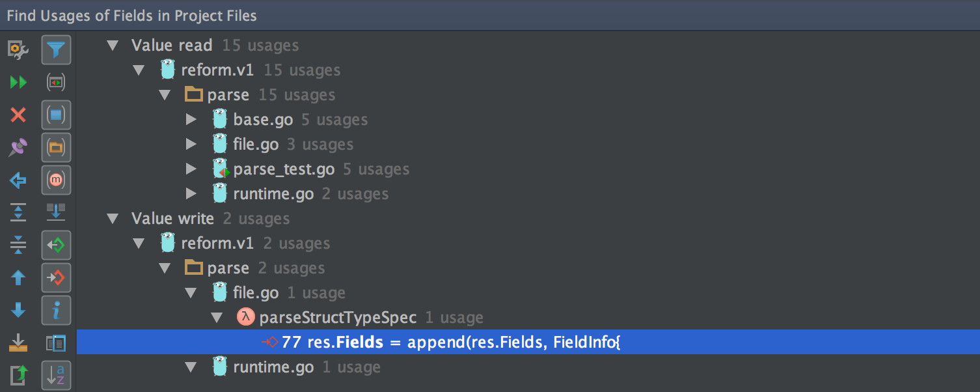Toggle group by method (m) button

(x=56, y=180)
